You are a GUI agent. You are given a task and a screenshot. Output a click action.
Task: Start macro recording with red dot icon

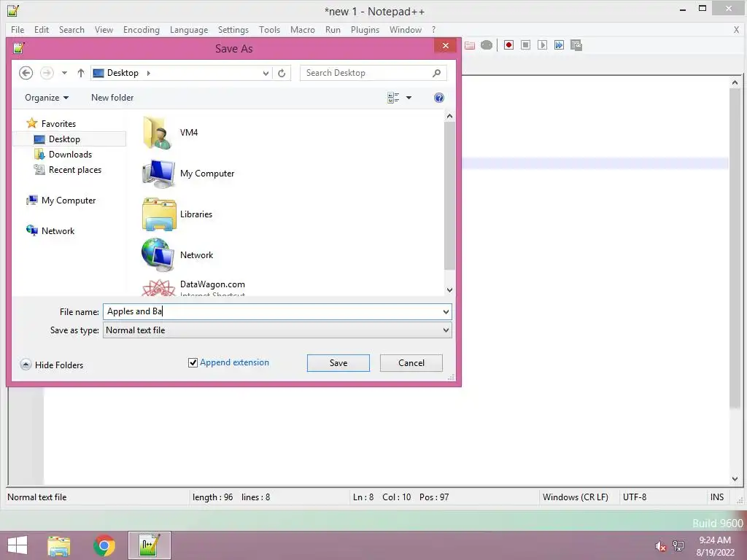[x=508, y=45]
